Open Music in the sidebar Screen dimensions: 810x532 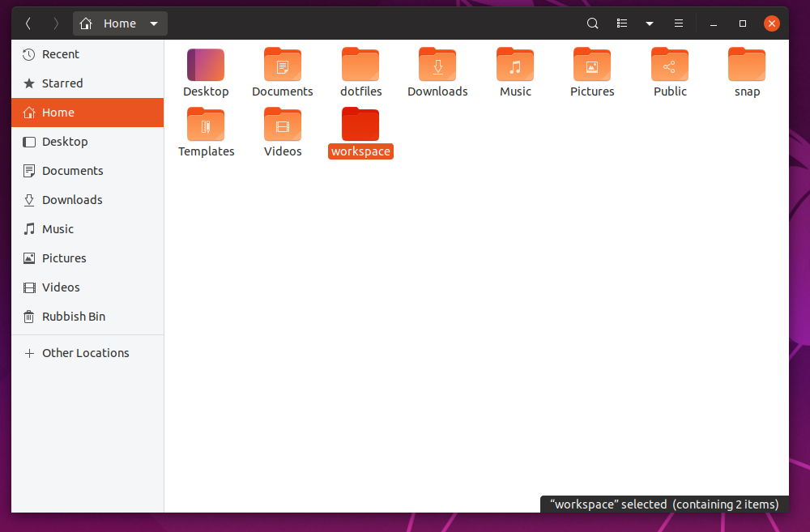[87, 229]
